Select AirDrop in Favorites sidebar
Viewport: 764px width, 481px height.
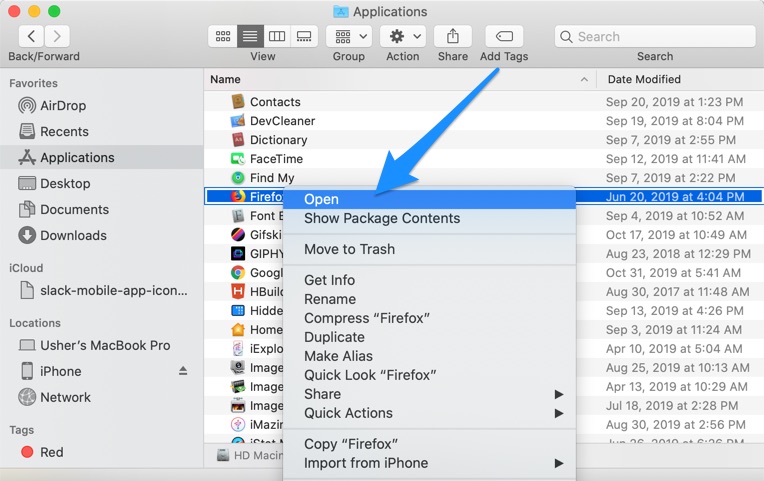pos(63,105)
